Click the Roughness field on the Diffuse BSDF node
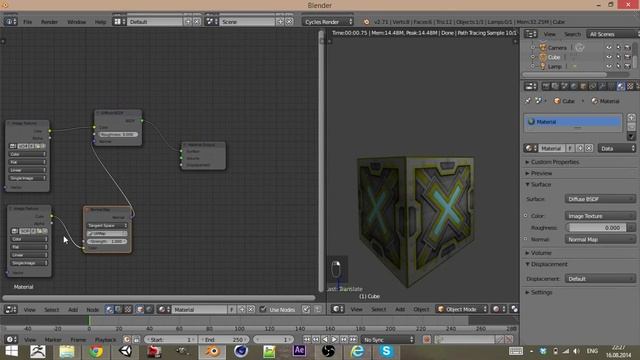This screenshot has height=360, width=640. 118,134
